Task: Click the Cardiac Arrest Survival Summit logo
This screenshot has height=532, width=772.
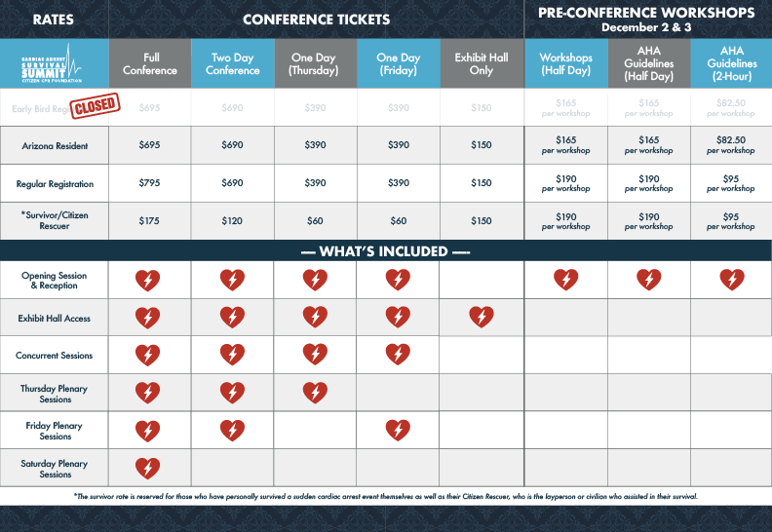Action: [55, 64]
